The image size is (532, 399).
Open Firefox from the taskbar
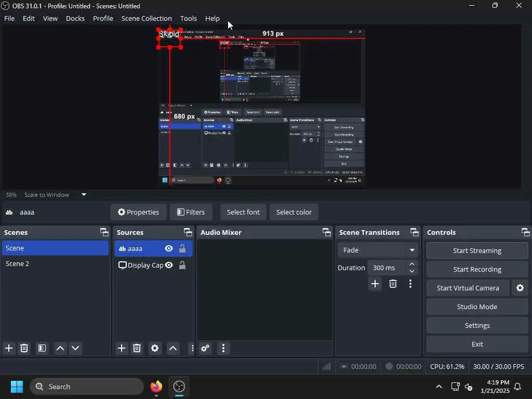[156, 387]
